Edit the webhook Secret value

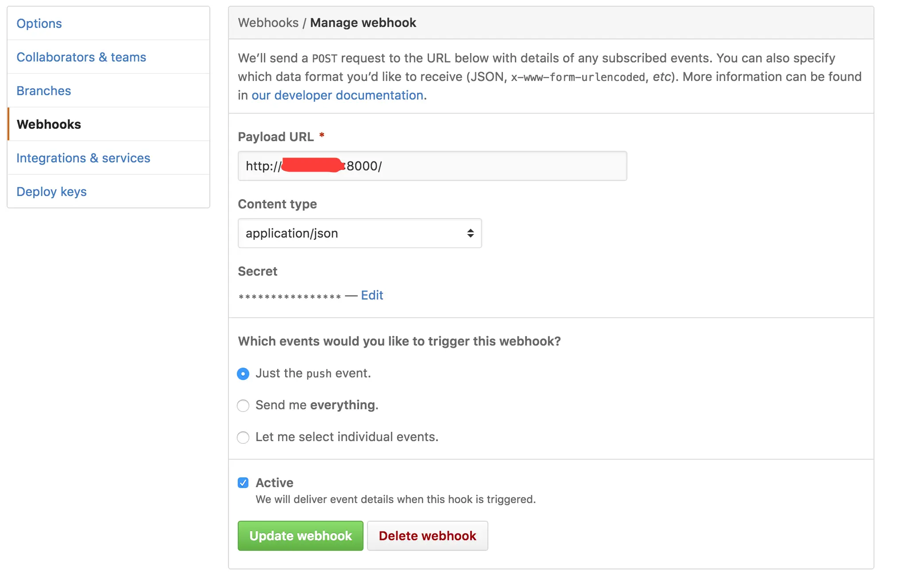(x=371, y=295)
